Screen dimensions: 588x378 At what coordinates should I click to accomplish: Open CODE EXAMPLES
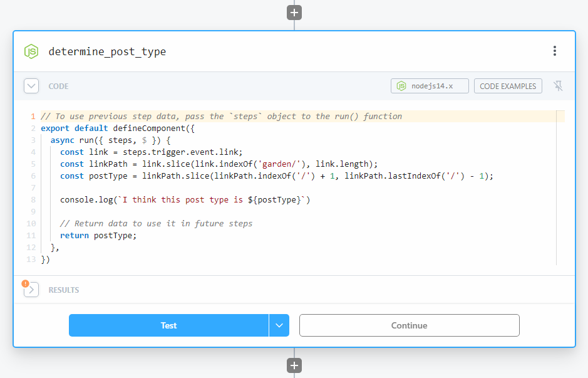coord(508,86)
